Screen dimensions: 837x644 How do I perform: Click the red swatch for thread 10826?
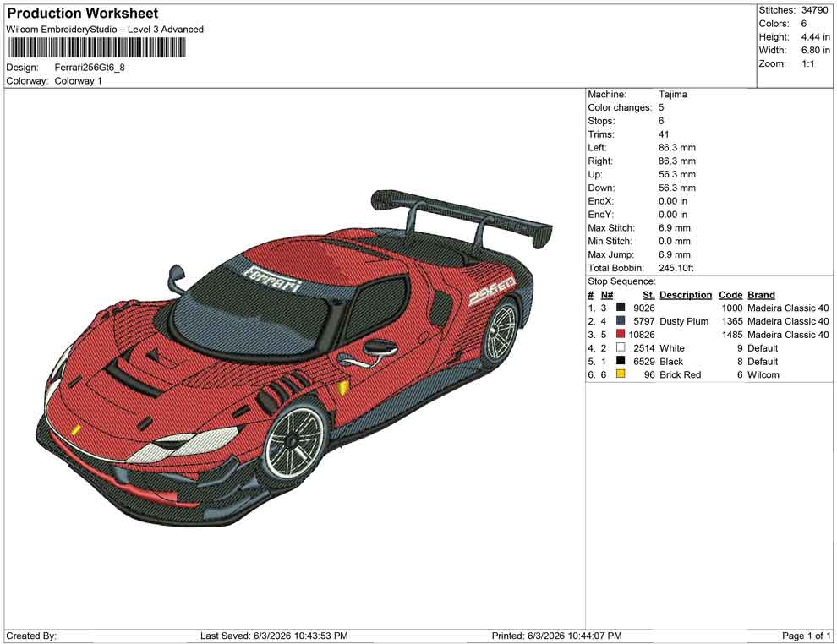click(x=621, y=334)
